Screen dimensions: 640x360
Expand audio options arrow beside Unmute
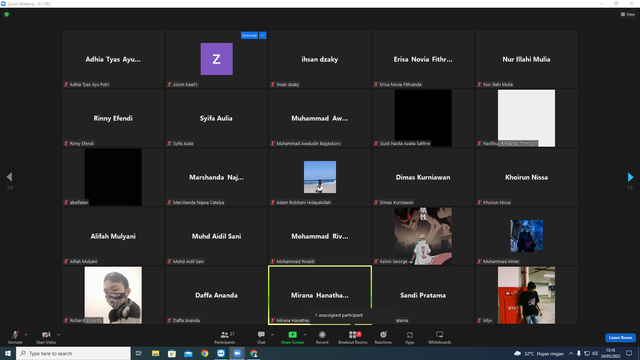click(x=26, y=335)
